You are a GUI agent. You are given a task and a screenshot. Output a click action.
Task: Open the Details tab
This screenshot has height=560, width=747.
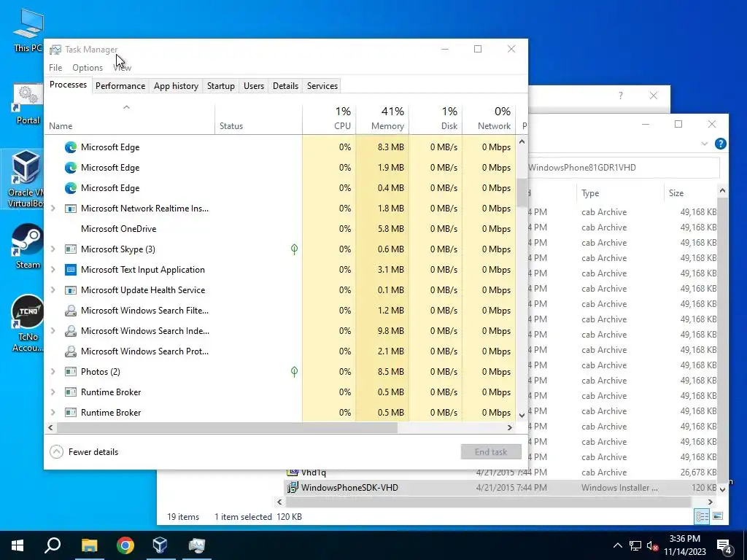point(285,86)
